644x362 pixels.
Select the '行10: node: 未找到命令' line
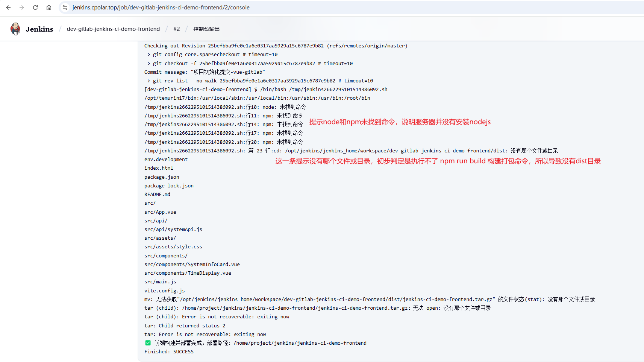click(225, 107)
